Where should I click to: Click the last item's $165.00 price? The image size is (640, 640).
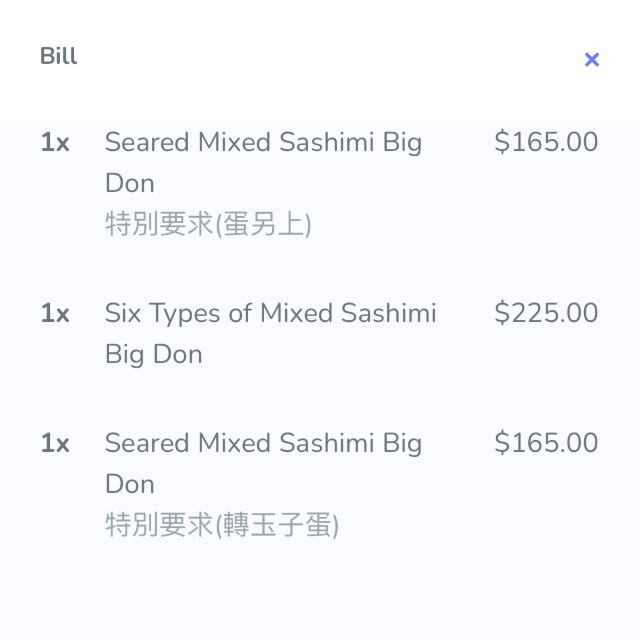click(546, 443)
